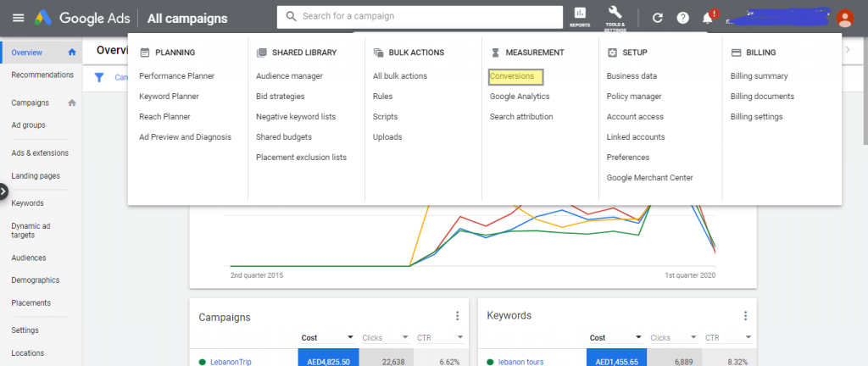Click the filter funnel icon
This screenshot has width=868, height=366.
point(99,77)
